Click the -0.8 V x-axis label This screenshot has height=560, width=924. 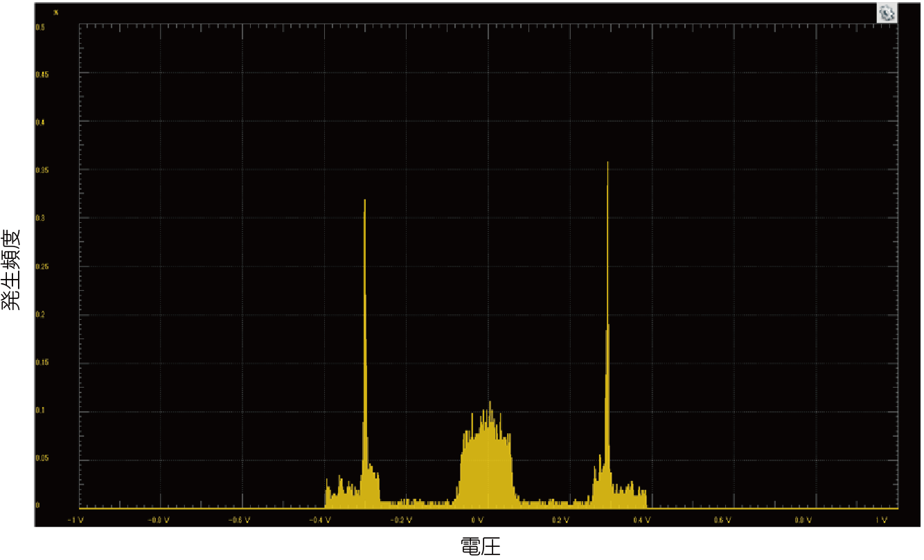point(159,519)
